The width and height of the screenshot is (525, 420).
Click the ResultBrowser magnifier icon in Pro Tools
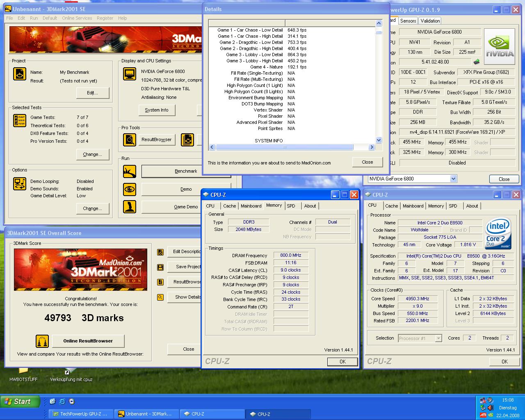130,140
